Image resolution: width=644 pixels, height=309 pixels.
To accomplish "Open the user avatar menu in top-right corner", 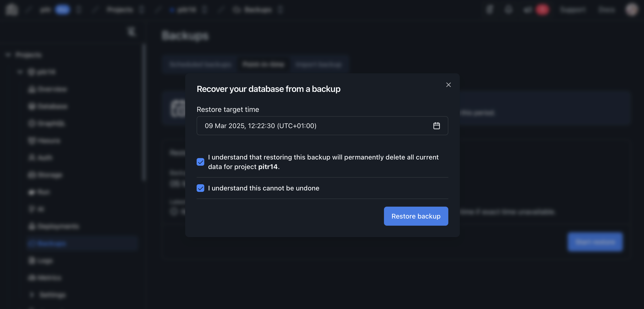I will coord(632,10).
